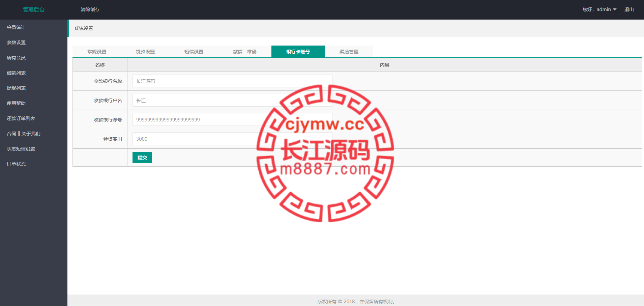Click the 版权所有 © 2018 footer text
This screenshot has height=306, width=644.
(356, 302)
